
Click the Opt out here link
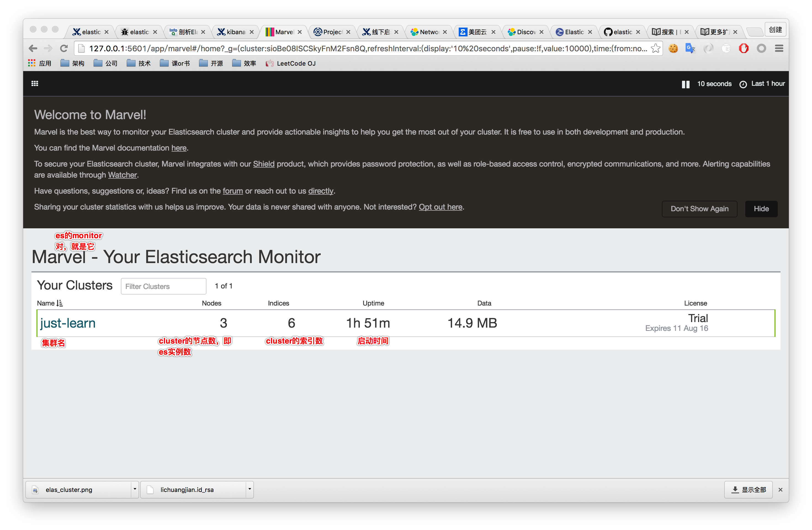tap(441, 207)
